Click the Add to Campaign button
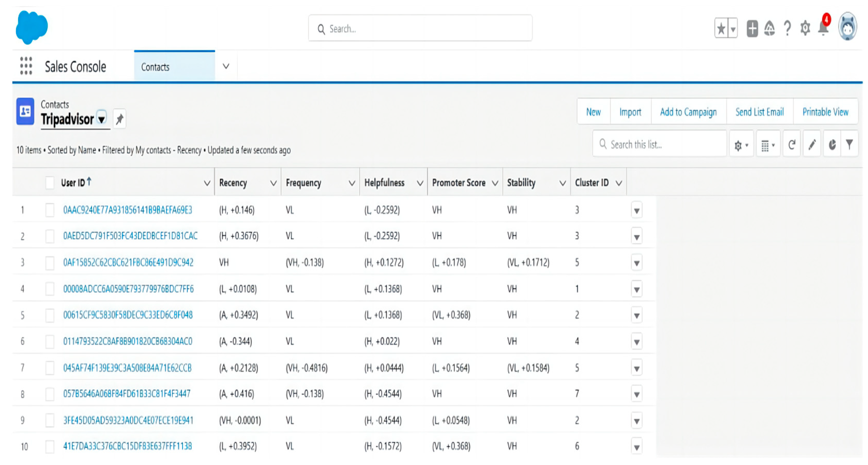This screenshot has width=868, height=465. pos(688,112)
